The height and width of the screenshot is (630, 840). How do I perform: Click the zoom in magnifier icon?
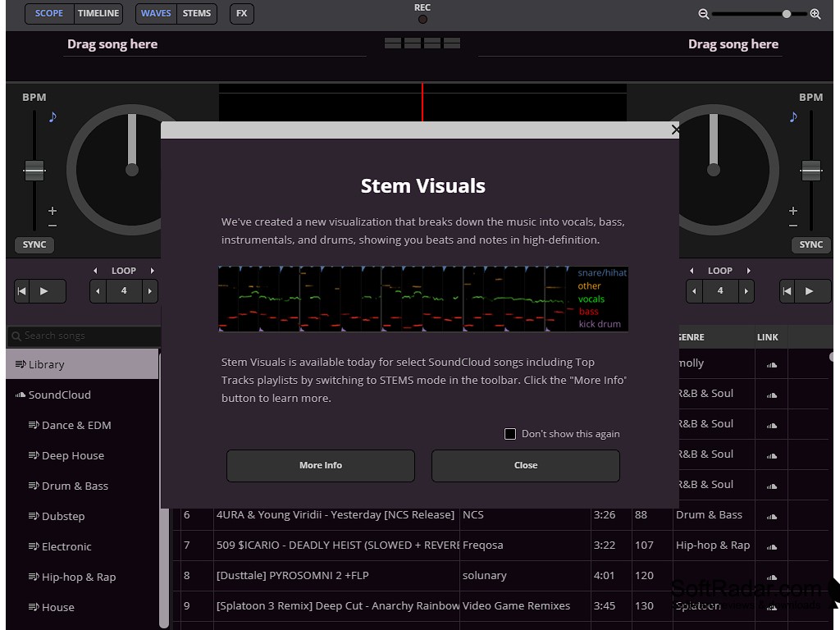815,14
